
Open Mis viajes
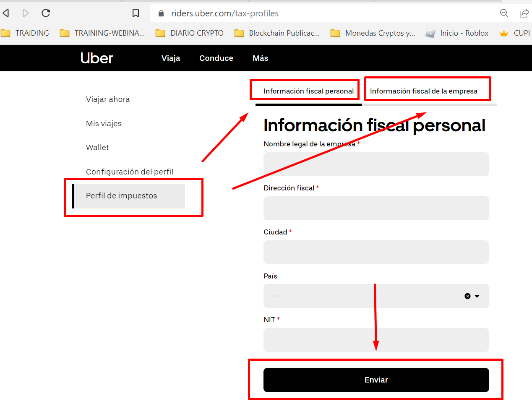click(x=104, y=124)
